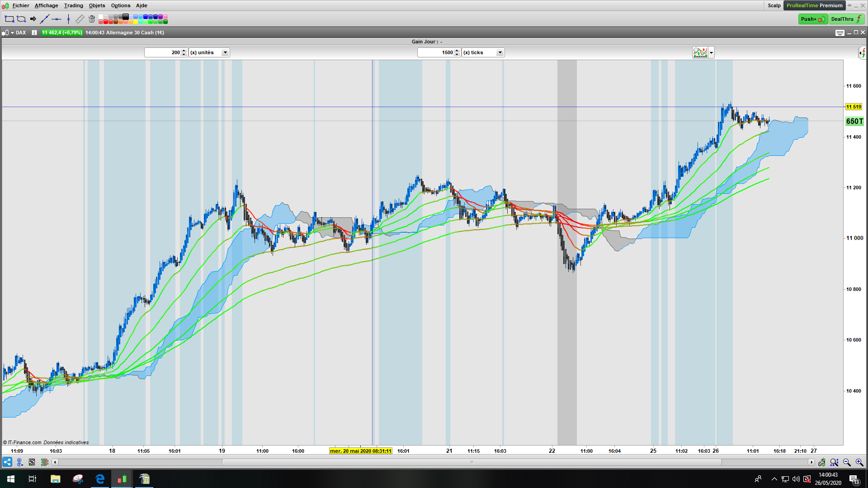This screenshot has height=488, width=868.
Task: Click the share chart icon
Action: click(7, 462)
